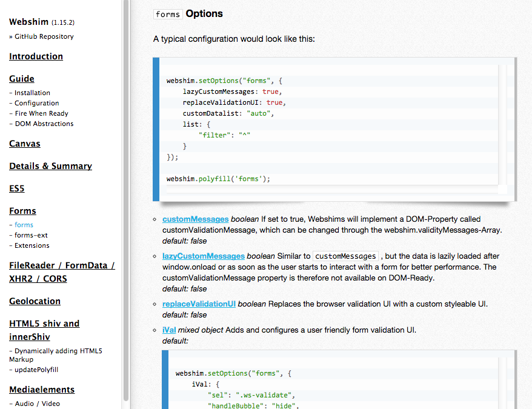Open the Geolocation section

point(35,301)
